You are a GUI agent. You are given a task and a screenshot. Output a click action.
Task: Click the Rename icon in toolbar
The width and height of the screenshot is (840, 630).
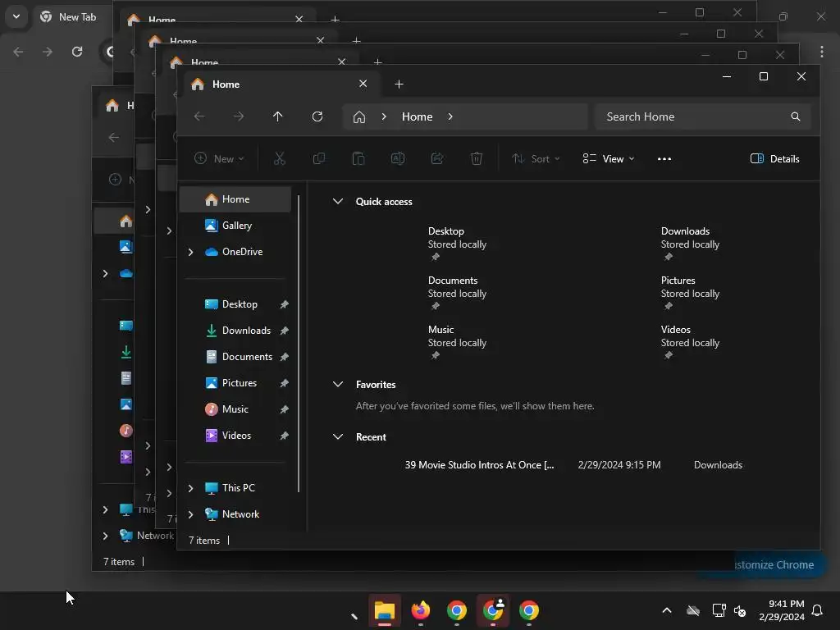click(398, 158)
